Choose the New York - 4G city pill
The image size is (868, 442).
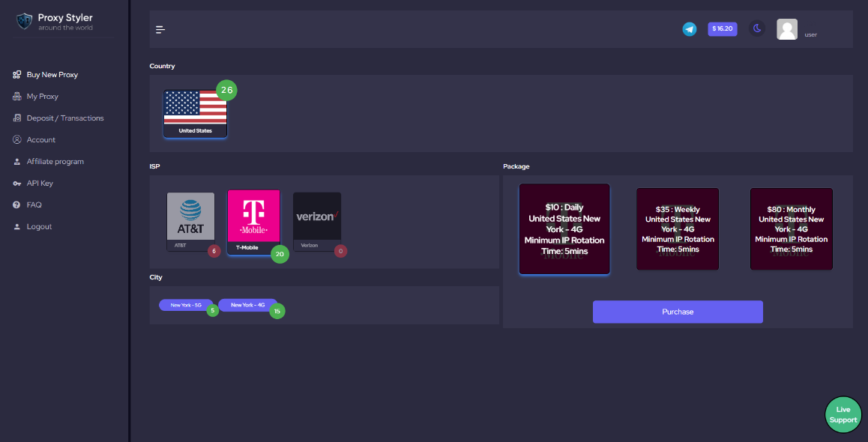(247, 305)
